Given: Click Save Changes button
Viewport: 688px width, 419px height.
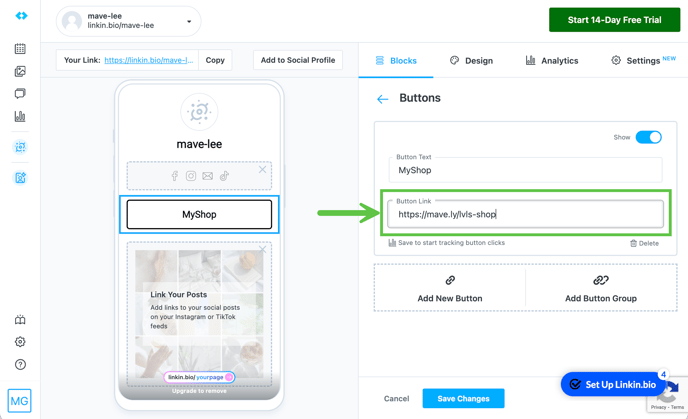Looking at the screenshot, I should tap(463, 398).
